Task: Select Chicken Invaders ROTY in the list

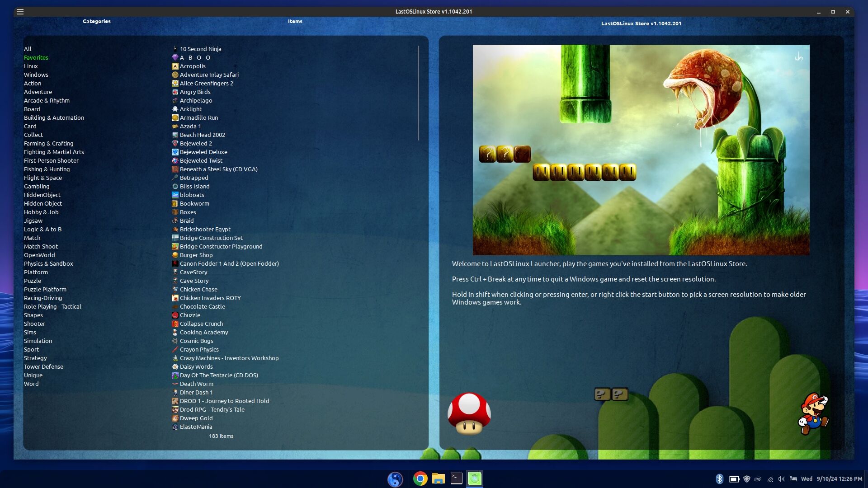Action: click(210, 298)
